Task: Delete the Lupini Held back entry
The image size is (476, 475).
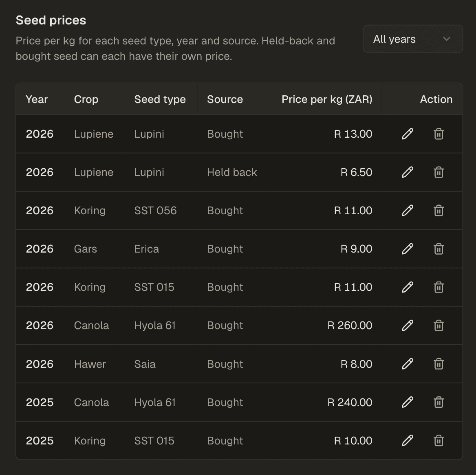Action: [439, 172]
